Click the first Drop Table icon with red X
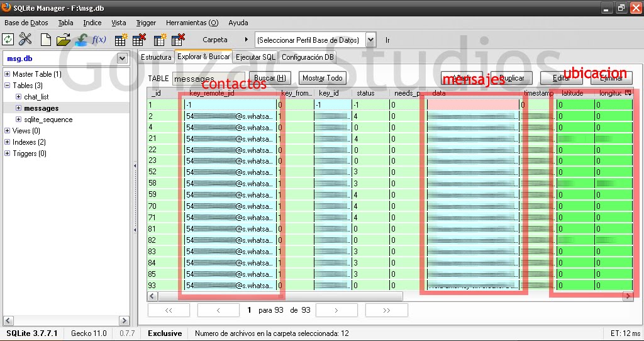The image size is (644, 341). click(139, 40)
